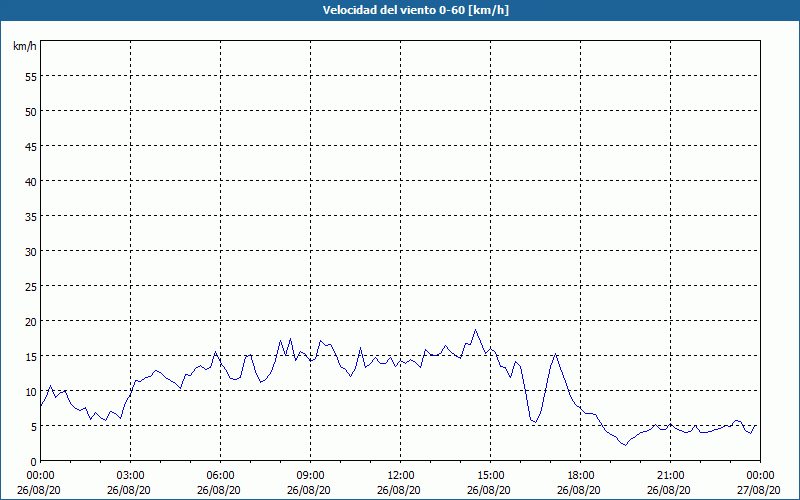This screenshot has width=800, height=500.
Task: Click the y-axis value 35
Action: (x=31, y=217)
